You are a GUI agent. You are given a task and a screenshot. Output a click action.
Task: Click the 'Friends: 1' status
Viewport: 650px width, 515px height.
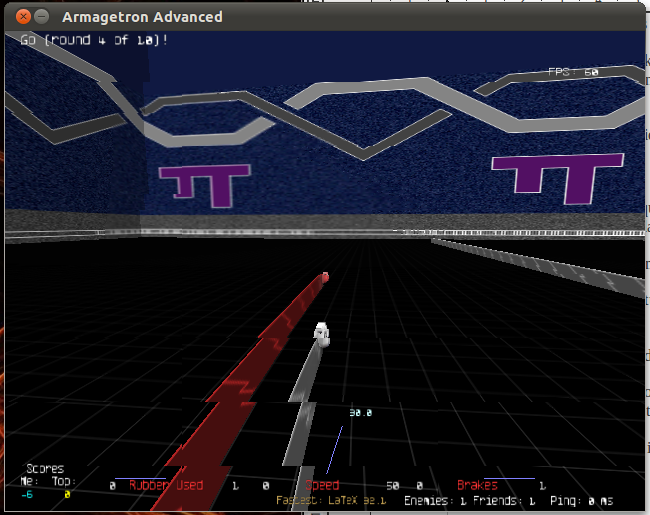click(x=504, y=500)
